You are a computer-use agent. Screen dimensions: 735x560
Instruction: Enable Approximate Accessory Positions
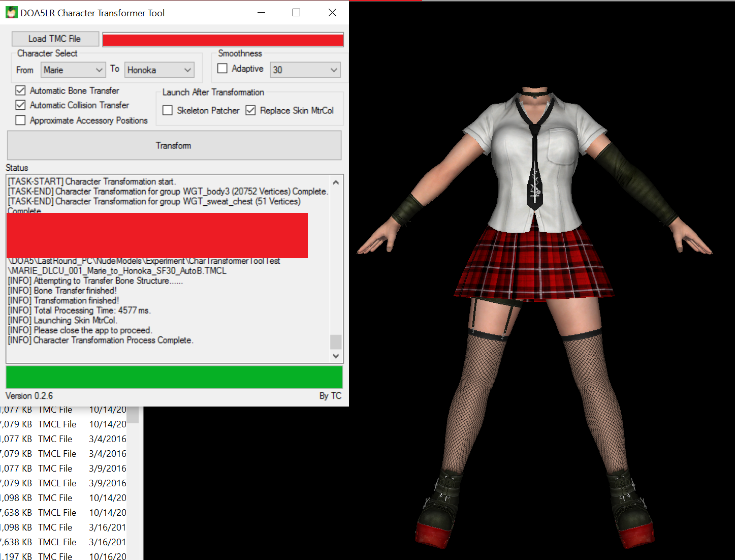[21, 120]
